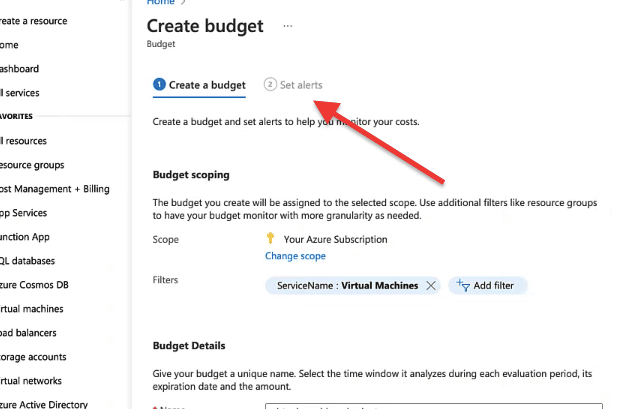The image size is (623, 409).
Task: Open Create a resource in sidebar
Action: (33, 21)
